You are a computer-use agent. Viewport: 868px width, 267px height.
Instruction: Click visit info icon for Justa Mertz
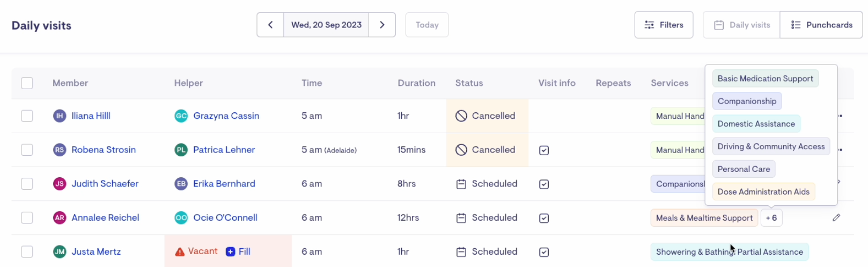(544, 252)
